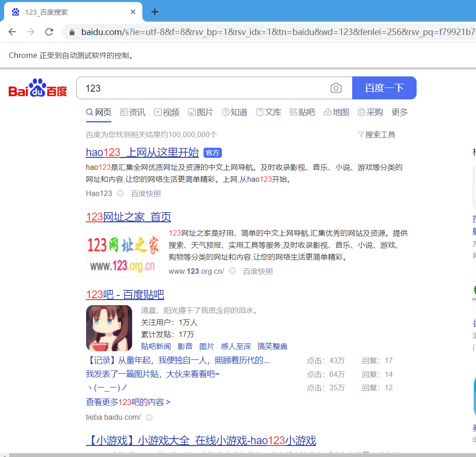Open the 更多 search categories

point(400,112)
